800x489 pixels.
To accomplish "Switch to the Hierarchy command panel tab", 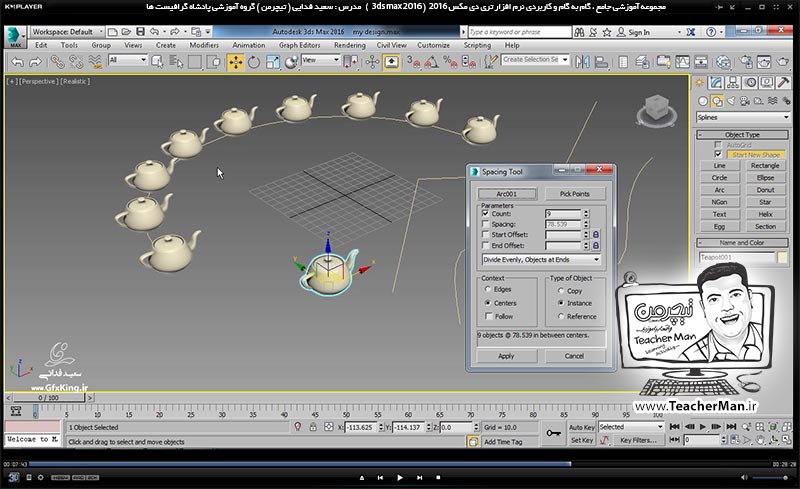I will [x=733, y=83].
